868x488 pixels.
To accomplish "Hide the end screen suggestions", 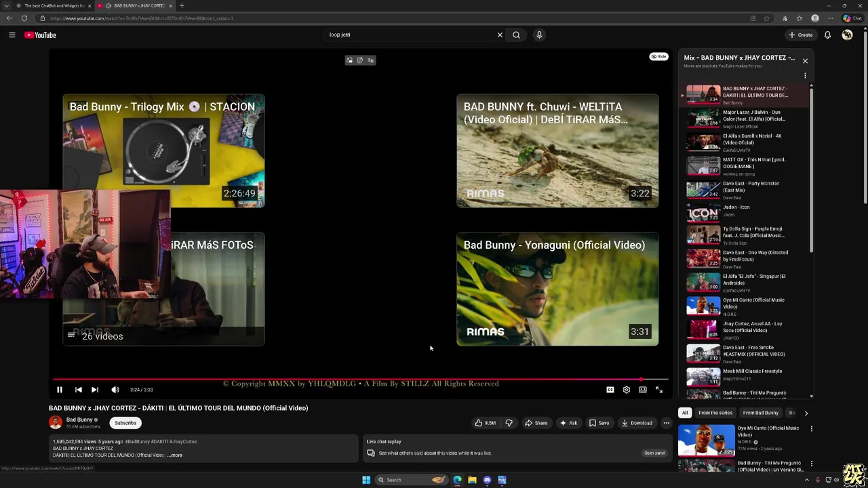I will (659, 56).
